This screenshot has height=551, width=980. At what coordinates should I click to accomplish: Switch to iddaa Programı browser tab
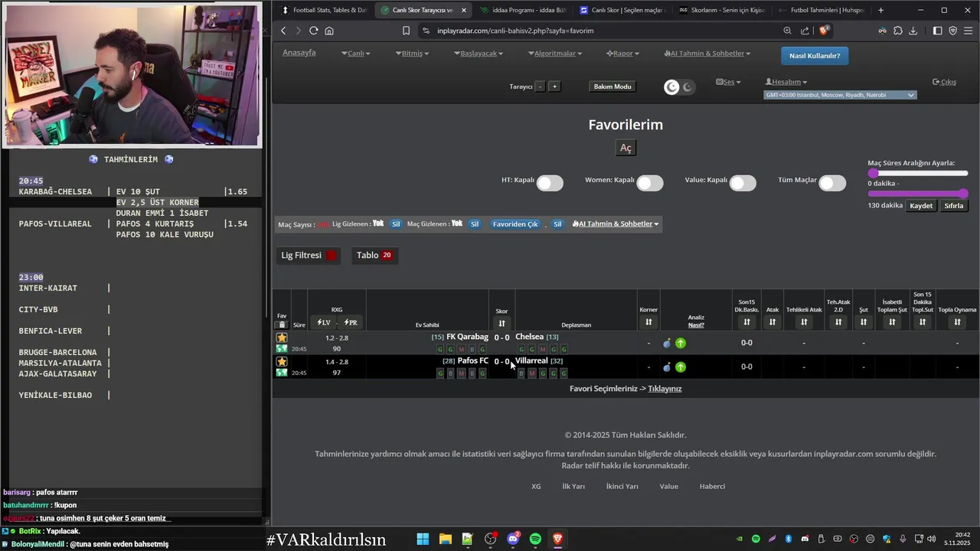pos(524,10)
